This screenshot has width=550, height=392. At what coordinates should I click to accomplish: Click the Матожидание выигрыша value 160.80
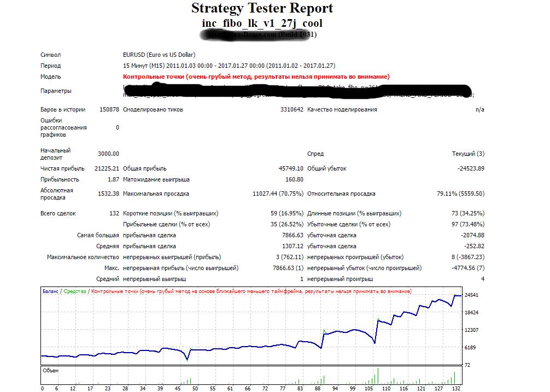(x=294, y=179)
